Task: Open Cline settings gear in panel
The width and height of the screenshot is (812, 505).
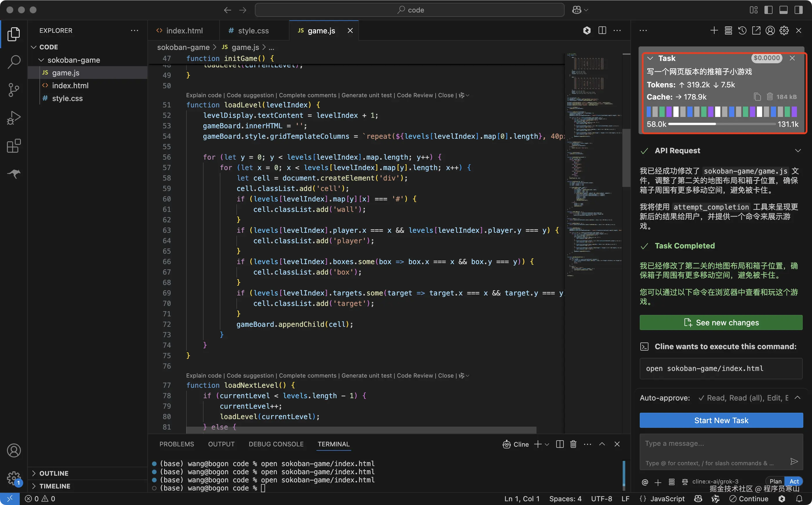Action: (x=784, y=31)
